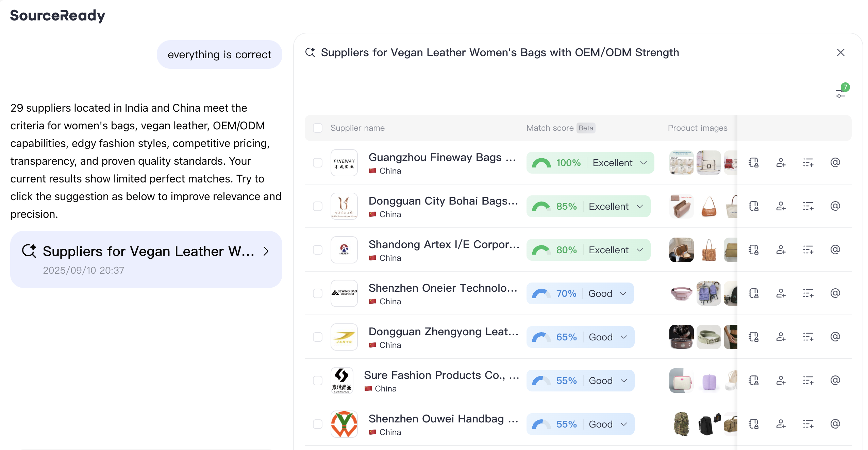Click add-to-list icon for Dongguan Zhengyong Leather

[x=808, y=337]
